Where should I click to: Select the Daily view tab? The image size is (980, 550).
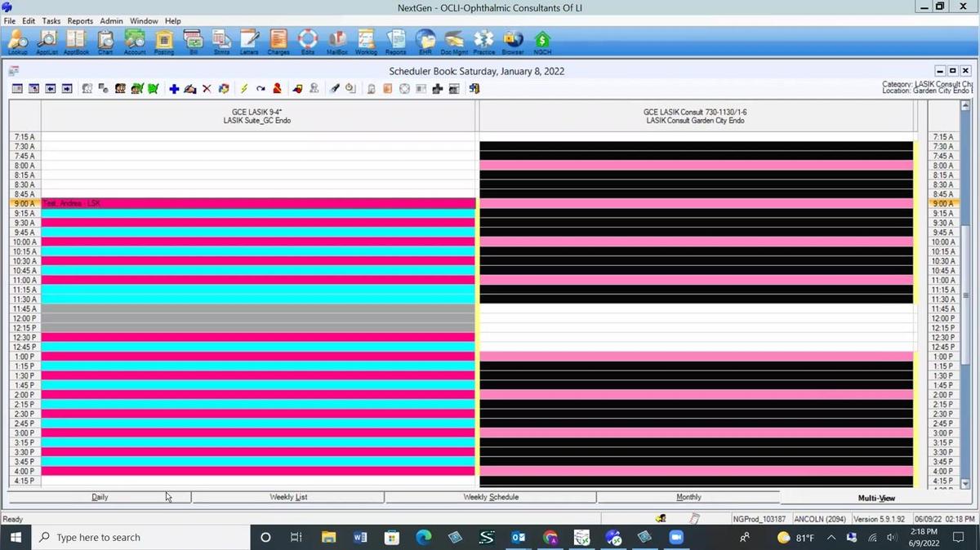pos(100,497)
